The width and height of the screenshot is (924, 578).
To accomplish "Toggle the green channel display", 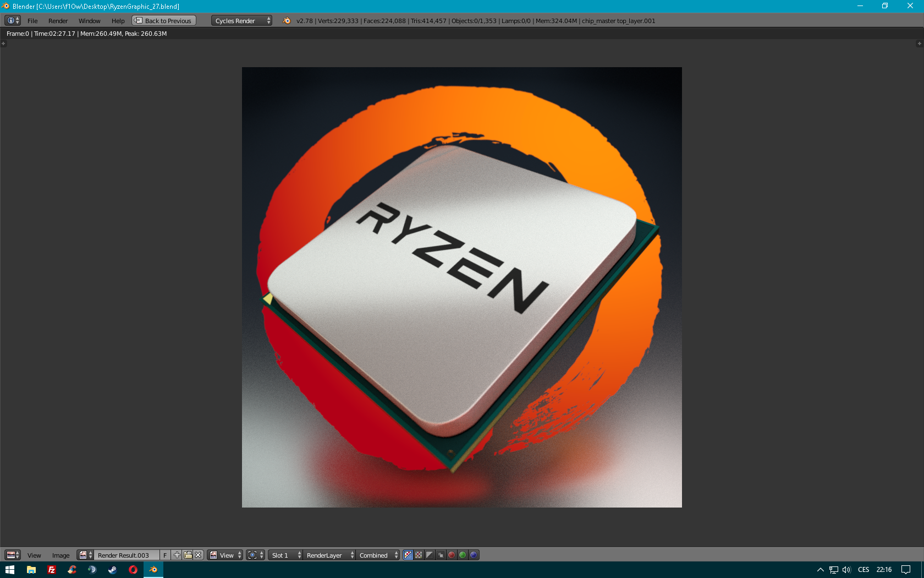I will [x=463, y=555].
